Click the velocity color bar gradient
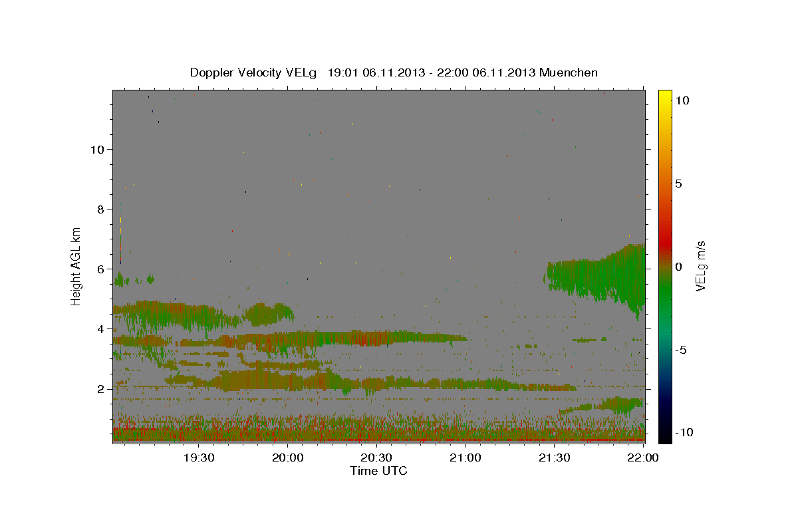This screenshot has height=532, width=798. pos(664,266)
